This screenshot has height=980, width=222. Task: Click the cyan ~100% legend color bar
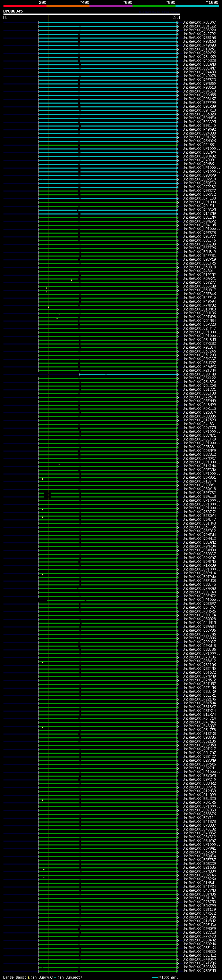pos(197,6)
